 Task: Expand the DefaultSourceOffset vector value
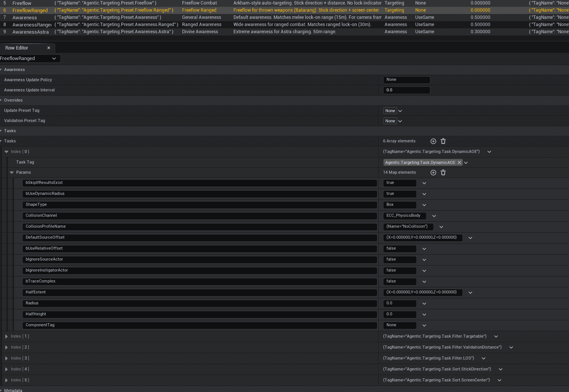[x=470, y=238]
